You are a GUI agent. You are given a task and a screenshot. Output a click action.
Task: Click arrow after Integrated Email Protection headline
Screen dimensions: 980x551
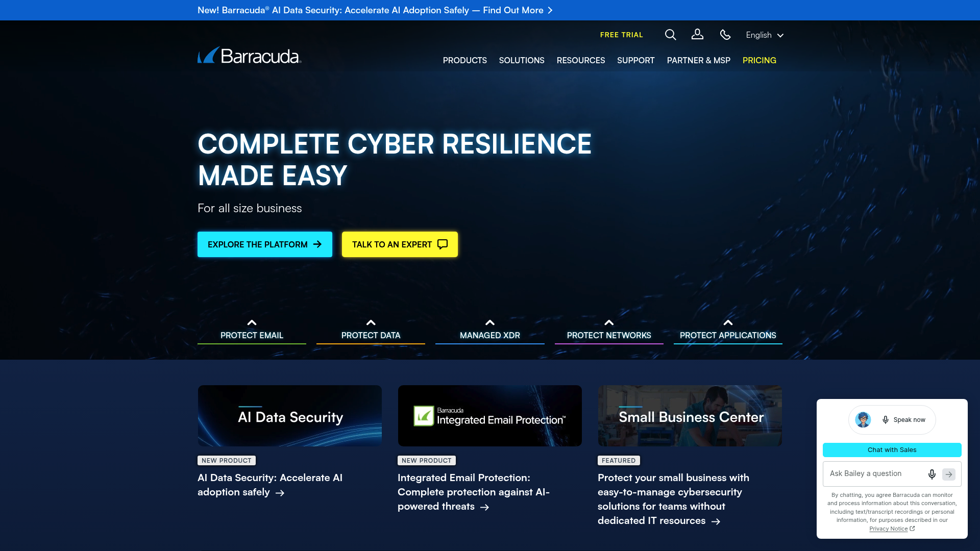click(484, 507)
